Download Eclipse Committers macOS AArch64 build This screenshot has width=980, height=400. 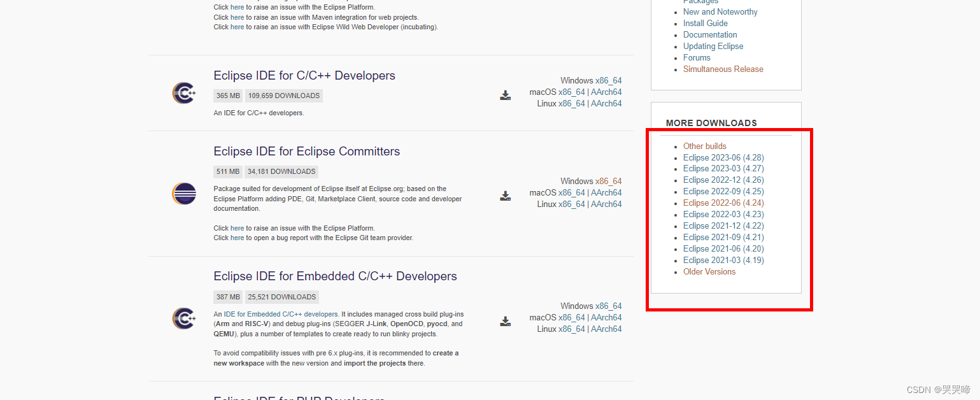(x=606, y=193)
